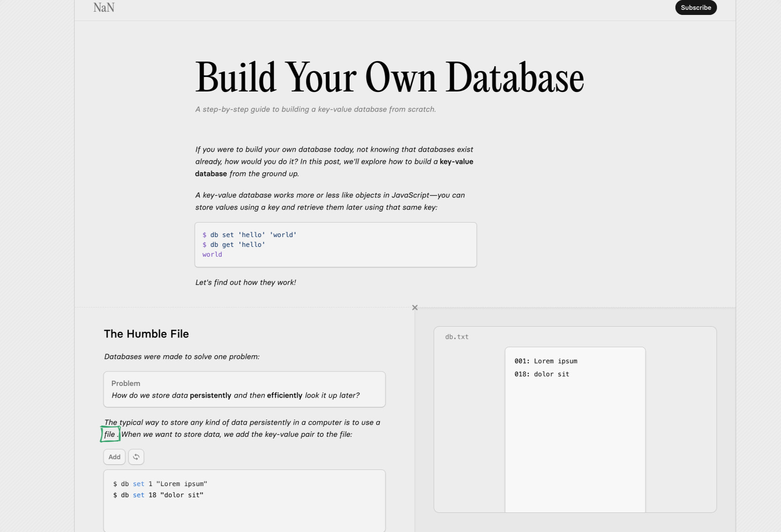781x532 pixels.
Task: Click 'The Humble File' section heading
Action: (x=146, y=334)
